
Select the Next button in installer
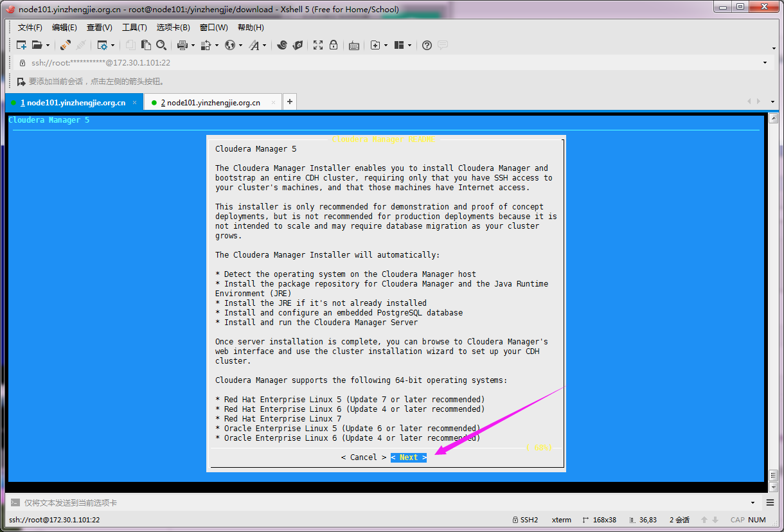tap(409, 457)
